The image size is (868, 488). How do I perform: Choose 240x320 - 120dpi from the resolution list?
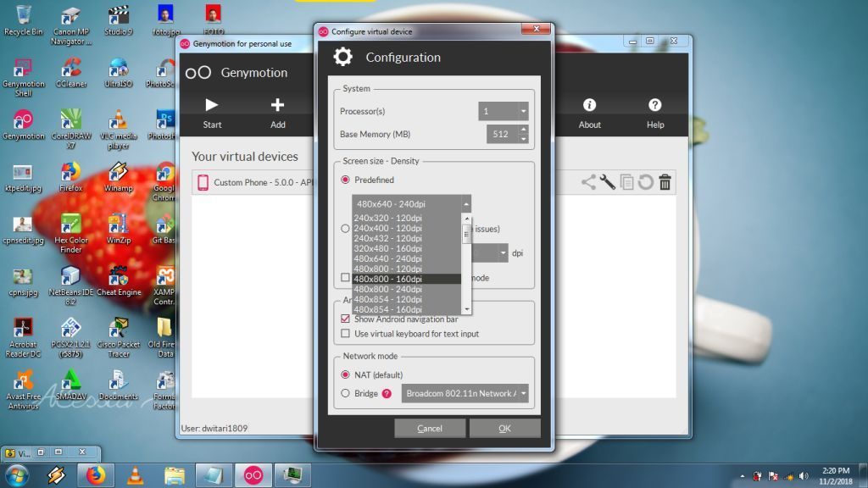[406, 218]
